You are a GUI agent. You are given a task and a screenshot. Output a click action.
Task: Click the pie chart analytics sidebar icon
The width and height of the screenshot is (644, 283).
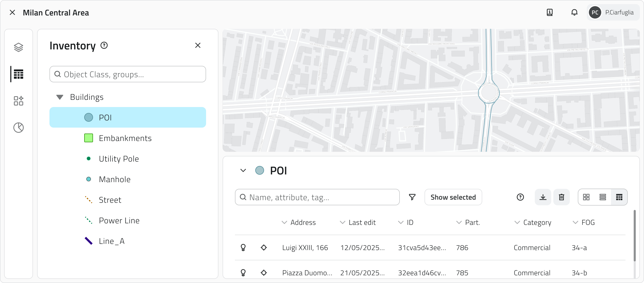[19, 128]
